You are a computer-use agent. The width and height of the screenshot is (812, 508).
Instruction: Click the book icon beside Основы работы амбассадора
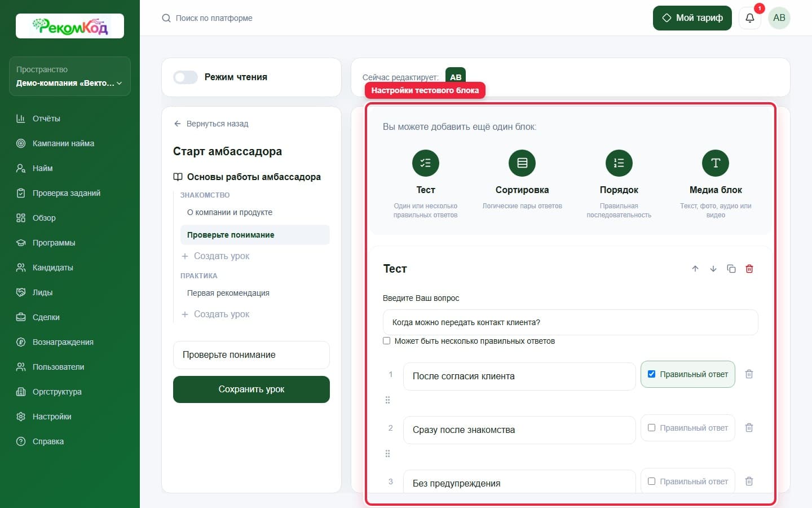click(178, 177)
